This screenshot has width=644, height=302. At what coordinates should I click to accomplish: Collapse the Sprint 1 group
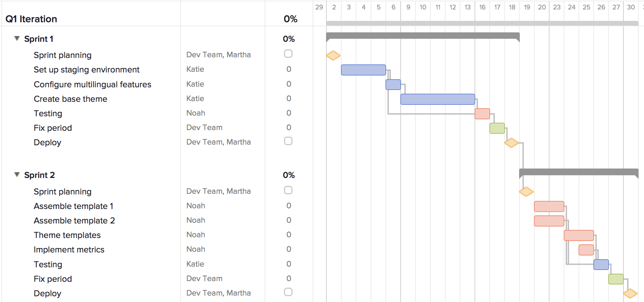16,38
